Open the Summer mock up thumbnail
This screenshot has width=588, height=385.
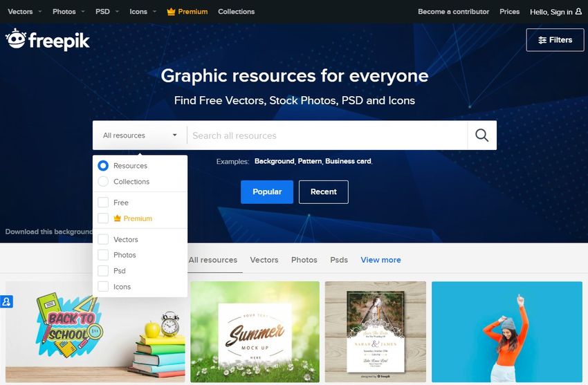pyautogui.click(x=255, y=332)
